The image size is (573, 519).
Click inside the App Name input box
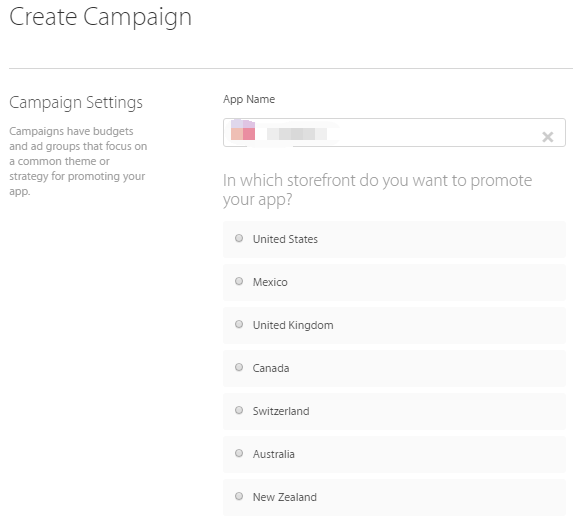pos(394,132)
